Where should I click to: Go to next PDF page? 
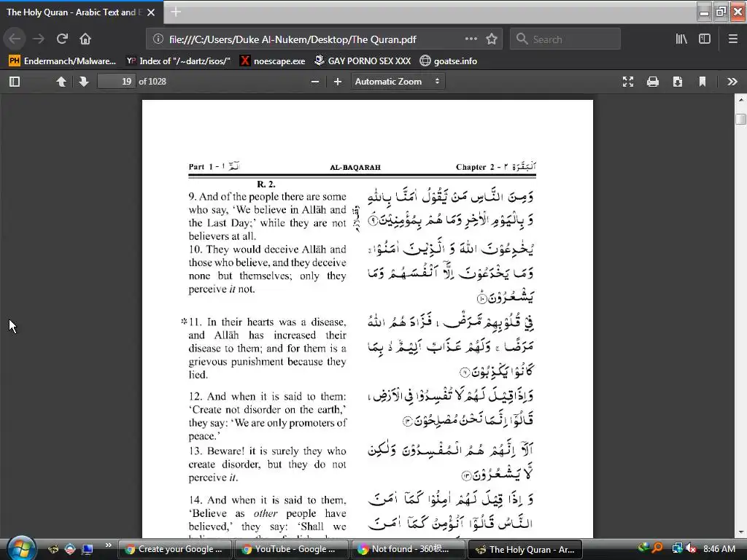[84, 82]
